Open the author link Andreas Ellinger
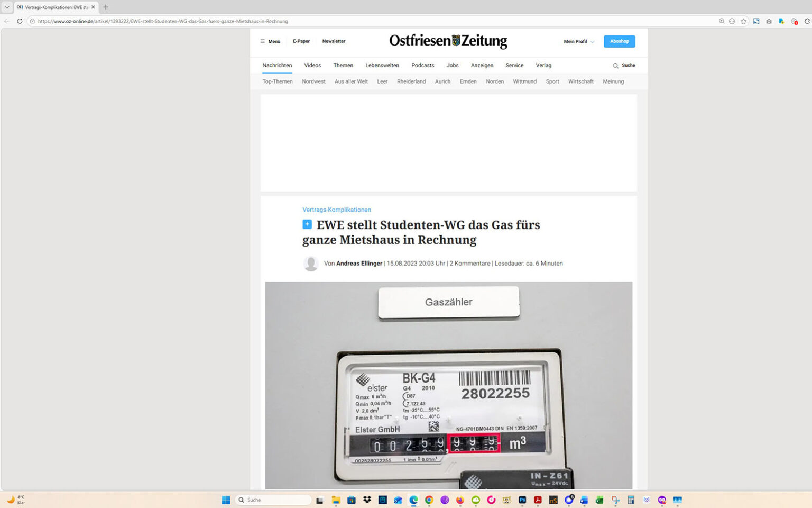 tap(359, 263)
